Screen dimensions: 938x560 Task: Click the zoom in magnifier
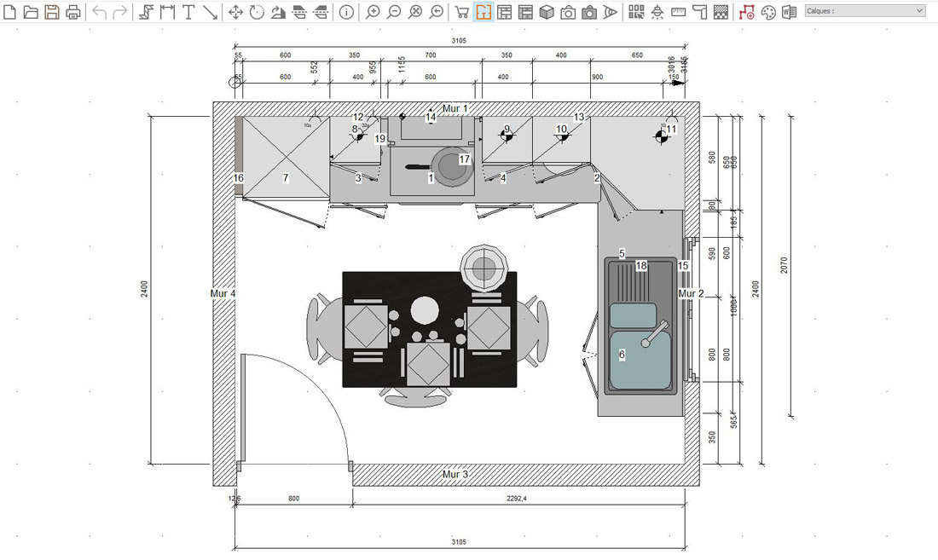tap(373, 12)
